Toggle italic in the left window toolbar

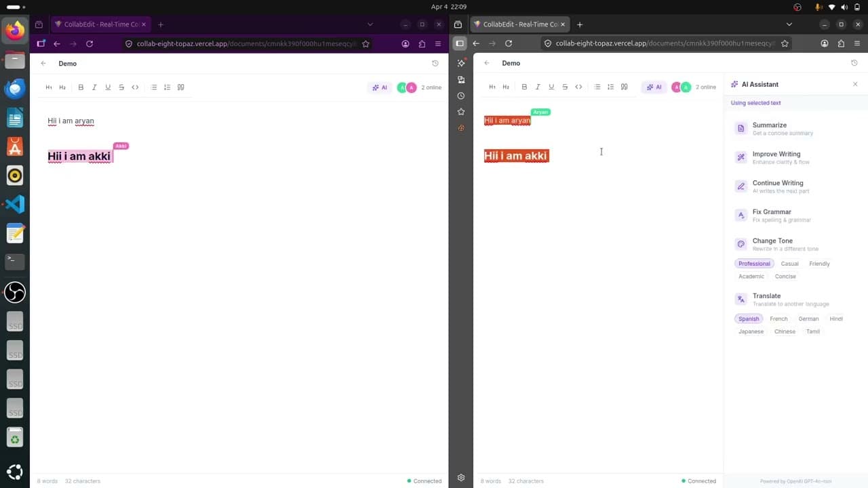[x=94, y=87]
